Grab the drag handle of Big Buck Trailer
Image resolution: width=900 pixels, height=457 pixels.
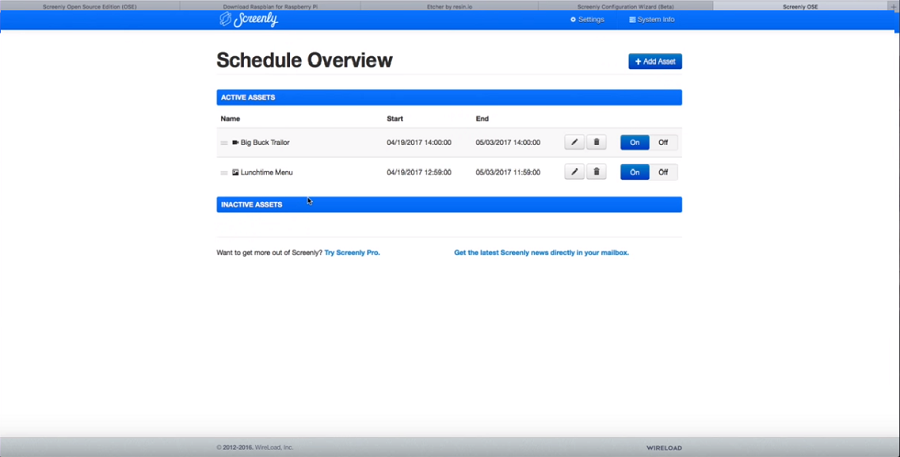pos(224,143)
